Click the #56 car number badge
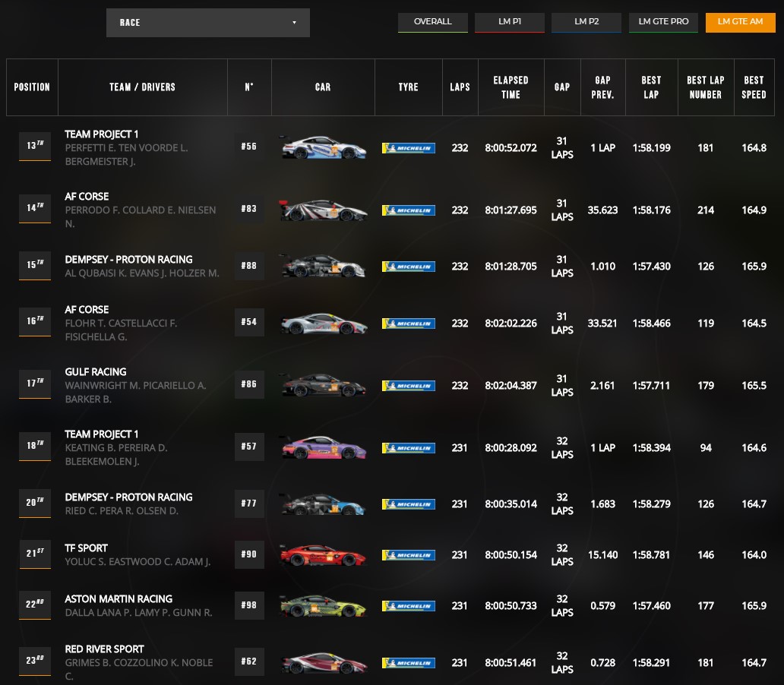The width and height of the screenshot is (784, 685). [249, 147]
